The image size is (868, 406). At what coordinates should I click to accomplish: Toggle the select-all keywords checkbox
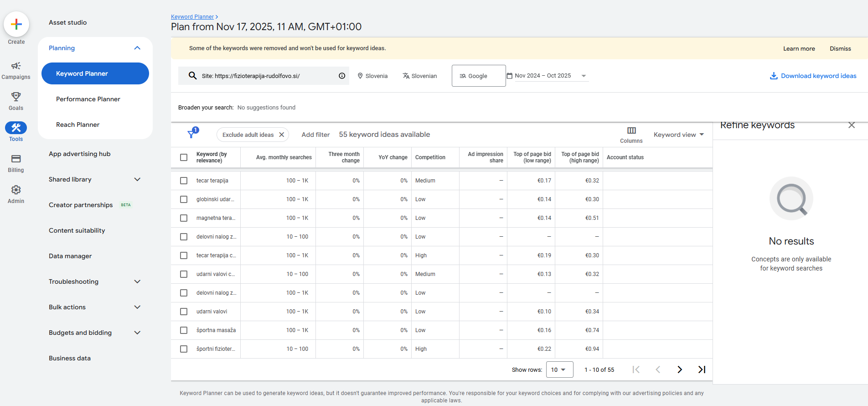tap(184, 157)
